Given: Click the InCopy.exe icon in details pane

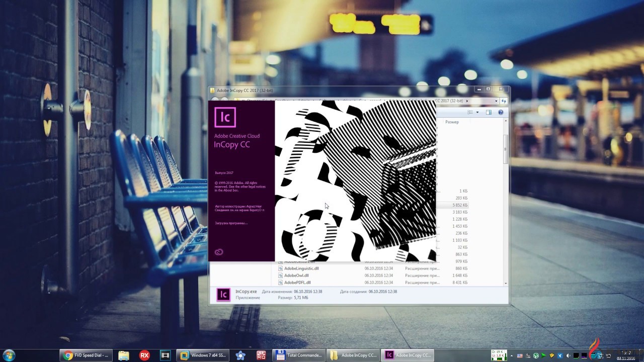Looking at the screenshot, I should [223, 295].
